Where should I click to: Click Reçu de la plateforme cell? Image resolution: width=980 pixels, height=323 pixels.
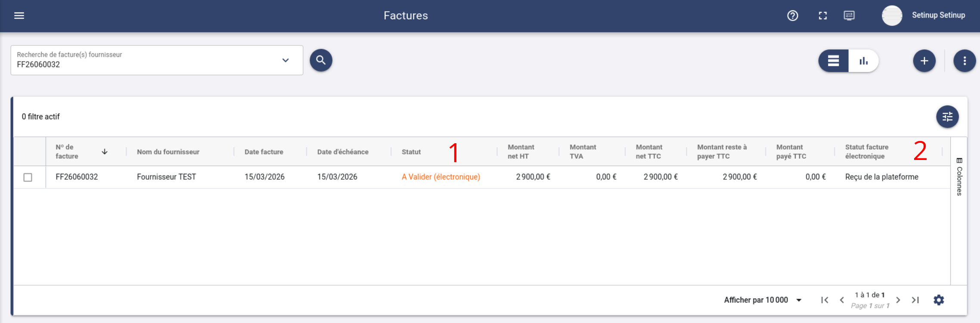pyautogui.click(x=881, y=177)
